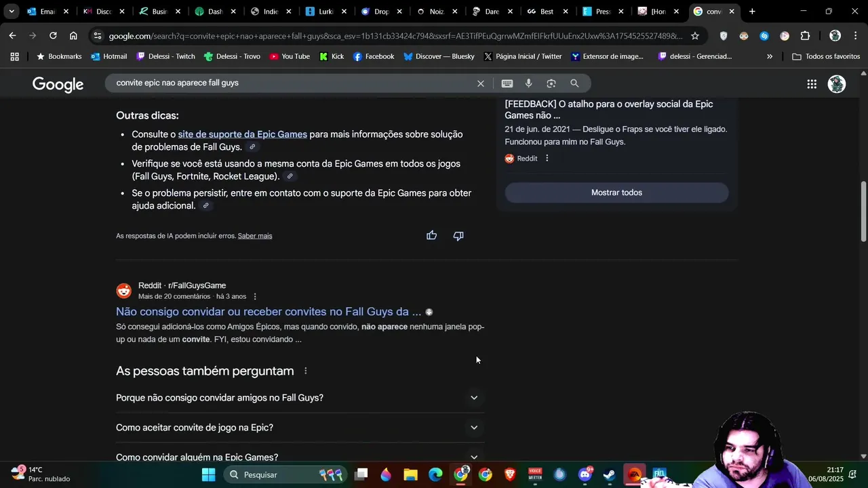Open the YouTube bookmark
The image size is (868, 488).
(x=290, y=57)
